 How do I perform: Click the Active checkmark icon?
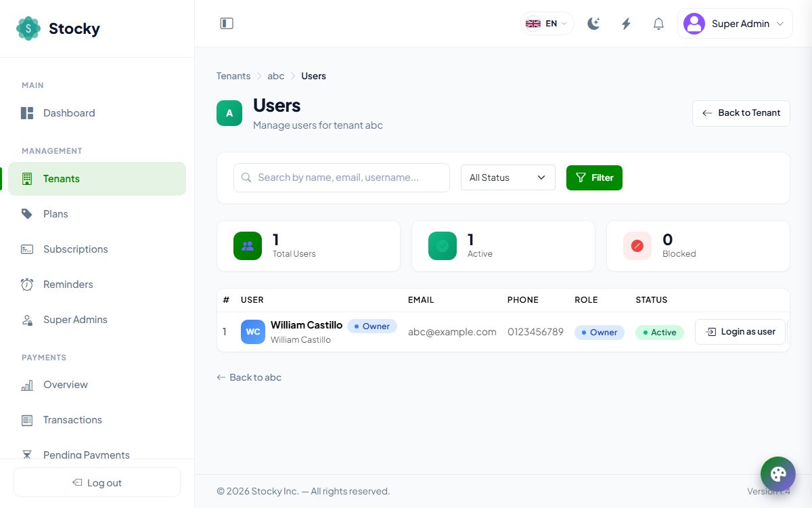pyautogui.click(x=443, y=246)
